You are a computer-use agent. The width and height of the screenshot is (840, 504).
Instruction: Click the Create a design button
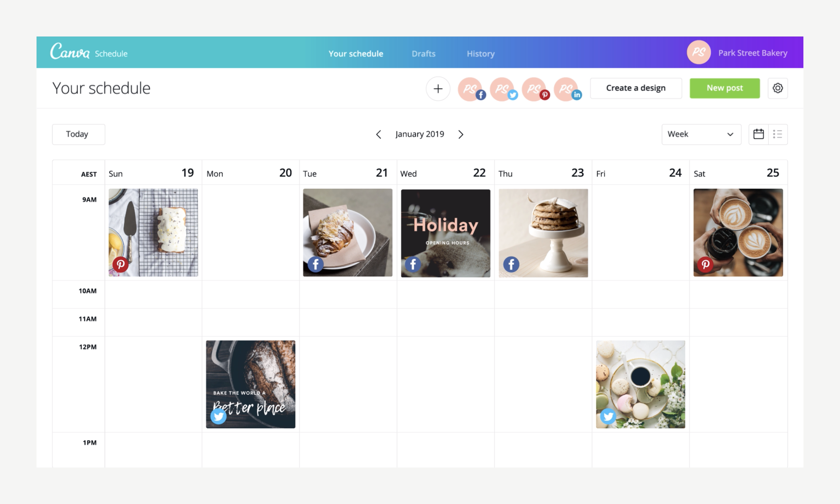(635, 88)
